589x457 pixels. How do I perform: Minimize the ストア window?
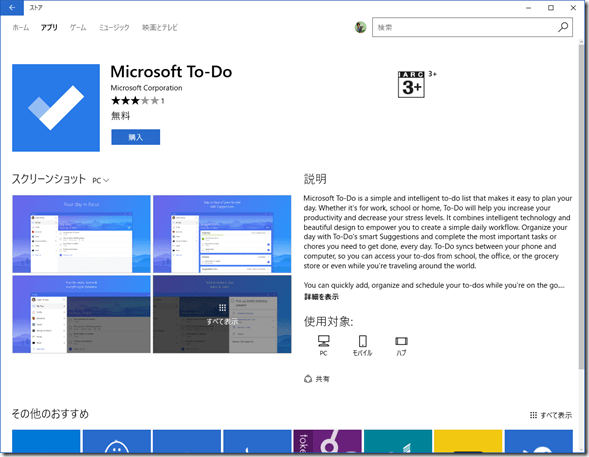[x=529, y=8]
